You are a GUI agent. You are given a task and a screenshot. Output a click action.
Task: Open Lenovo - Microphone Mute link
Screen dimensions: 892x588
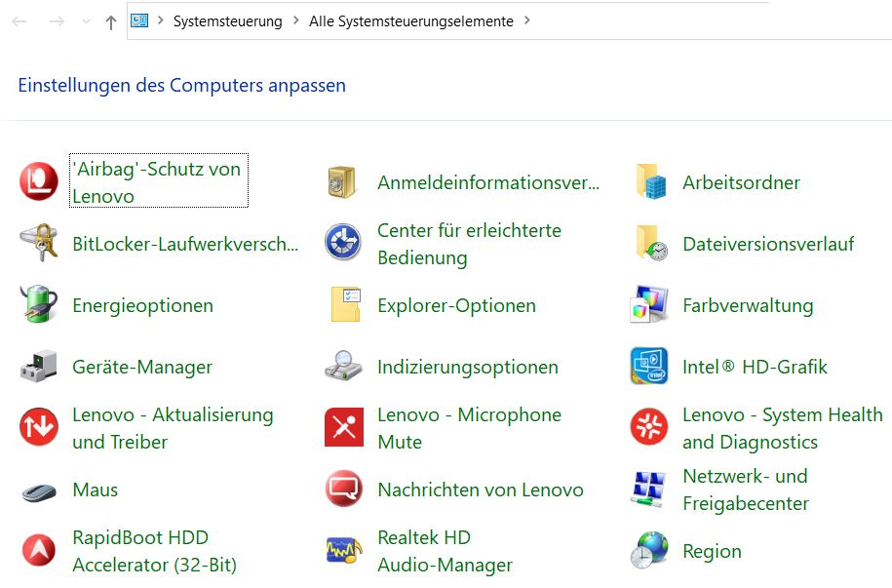pyautogui.click(x=469, y=428)
